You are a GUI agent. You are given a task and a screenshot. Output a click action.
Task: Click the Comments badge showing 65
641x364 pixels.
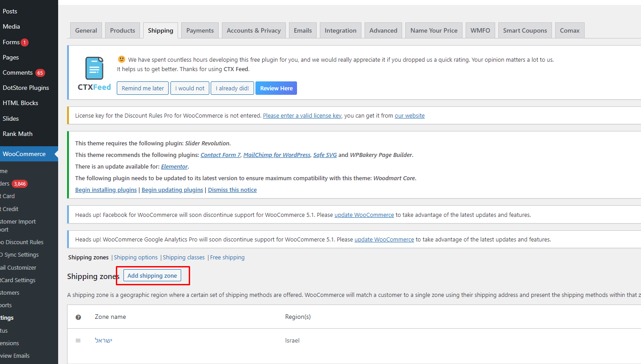40,73
